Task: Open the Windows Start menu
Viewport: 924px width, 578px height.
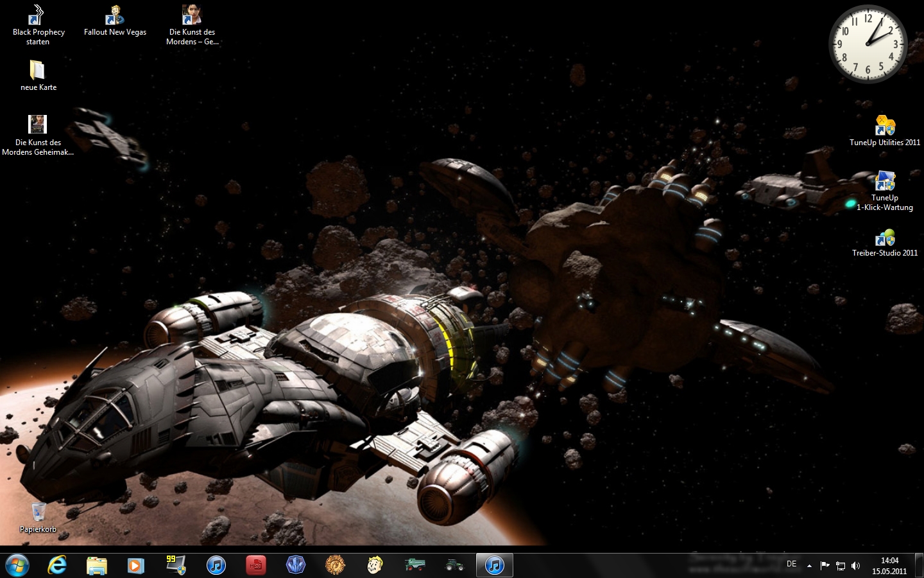Action: click(x=17, y=565)
